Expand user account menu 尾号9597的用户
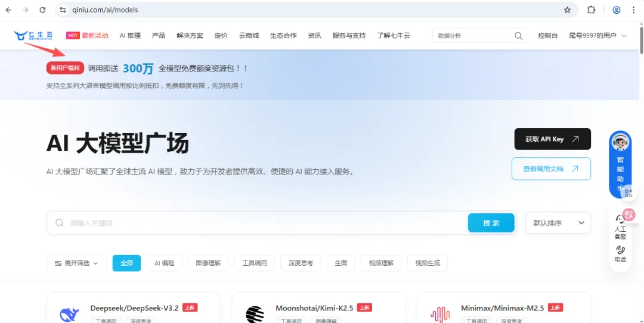The width and height of the screenshot is (644, 323). coord(597,36)
